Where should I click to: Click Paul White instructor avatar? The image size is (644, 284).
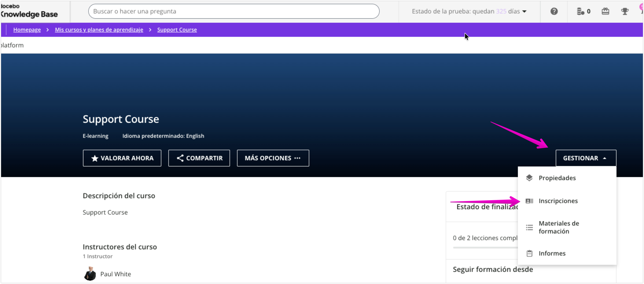coord(90,274)
